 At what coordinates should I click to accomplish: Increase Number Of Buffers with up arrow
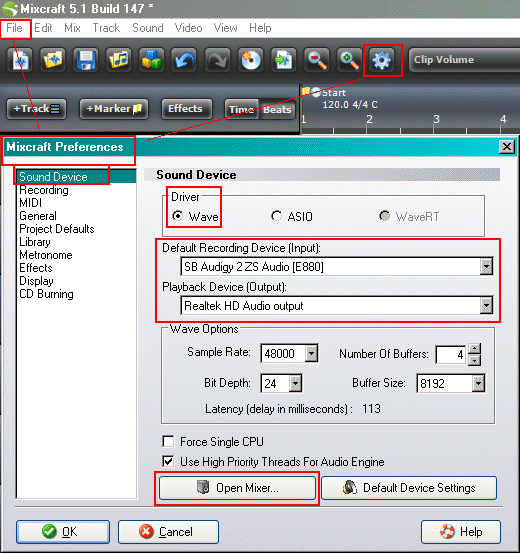click(475, 348)
